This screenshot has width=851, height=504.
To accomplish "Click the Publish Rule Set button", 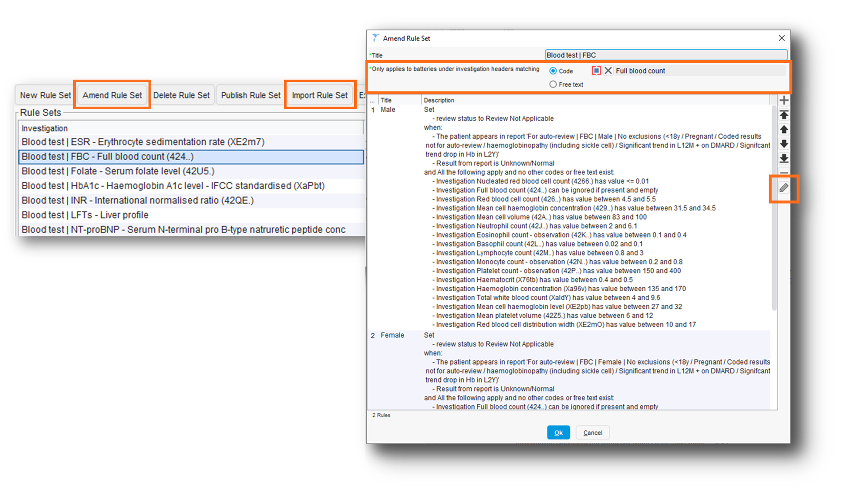I will pyautogui.click(x=251, y=95).
